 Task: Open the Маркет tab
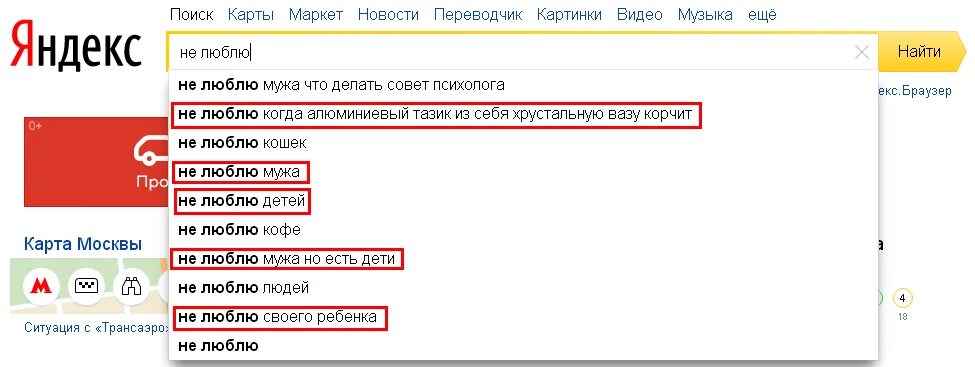coord(316,14)
